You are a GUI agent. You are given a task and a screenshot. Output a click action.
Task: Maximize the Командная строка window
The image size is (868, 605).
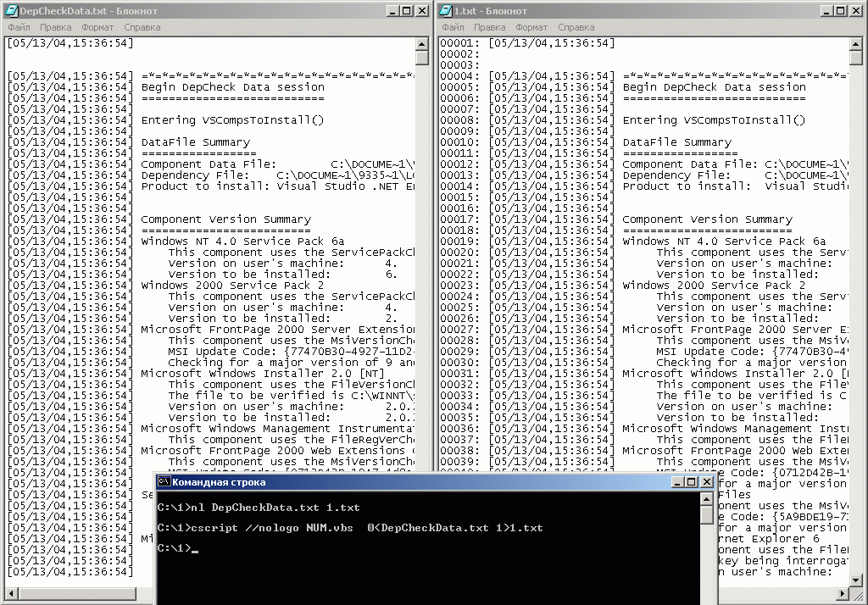692,482
